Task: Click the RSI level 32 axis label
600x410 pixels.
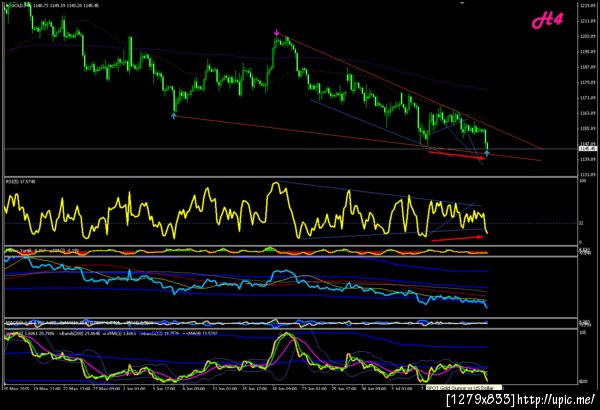Action: click(x=581, y=223)
